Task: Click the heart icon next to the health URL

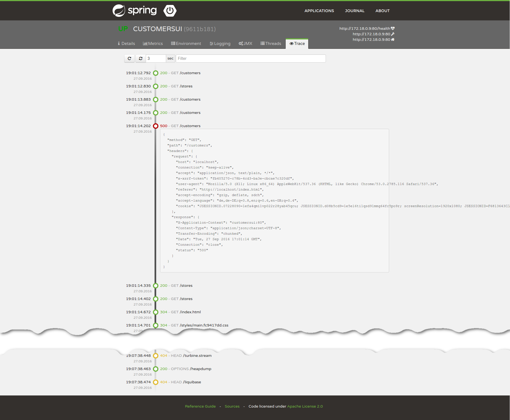Action: [393, 28]
